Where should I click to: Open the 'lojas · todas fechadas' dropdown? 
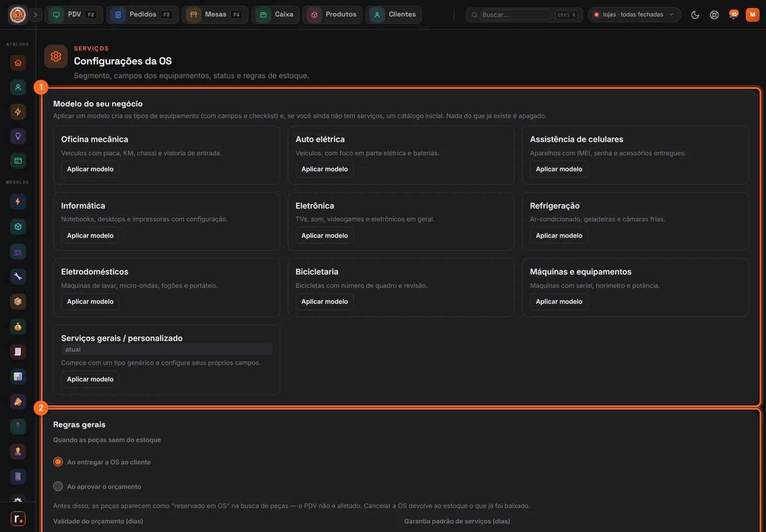(x=634, y=15)
